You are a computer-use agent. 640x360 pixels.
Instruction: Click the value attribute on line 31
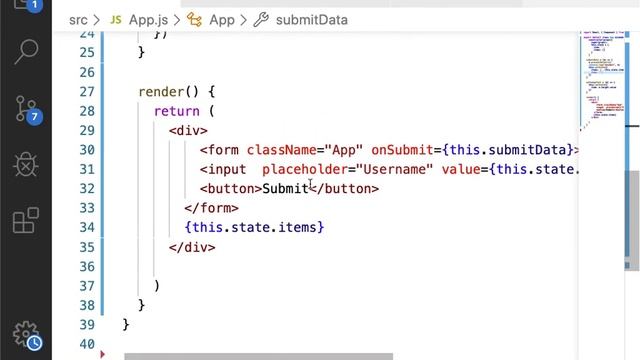pyautogui.click(x=461, y=169)
